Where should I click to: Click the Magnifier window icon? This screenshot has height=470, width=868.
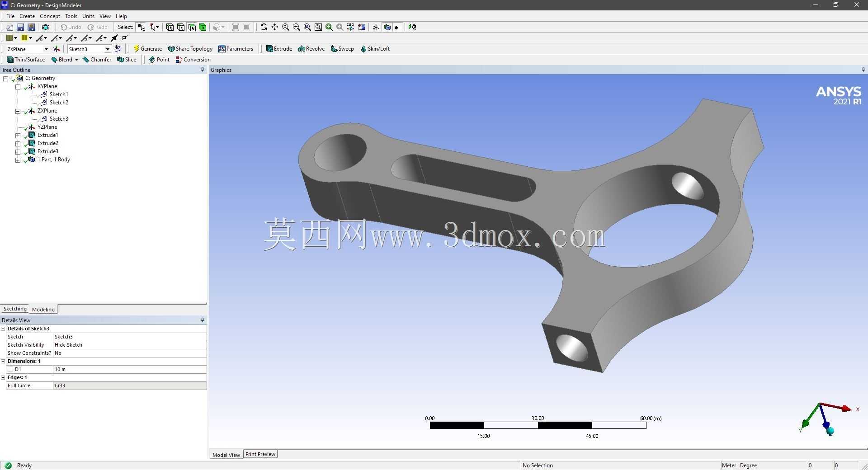click(x=318, y=27)
